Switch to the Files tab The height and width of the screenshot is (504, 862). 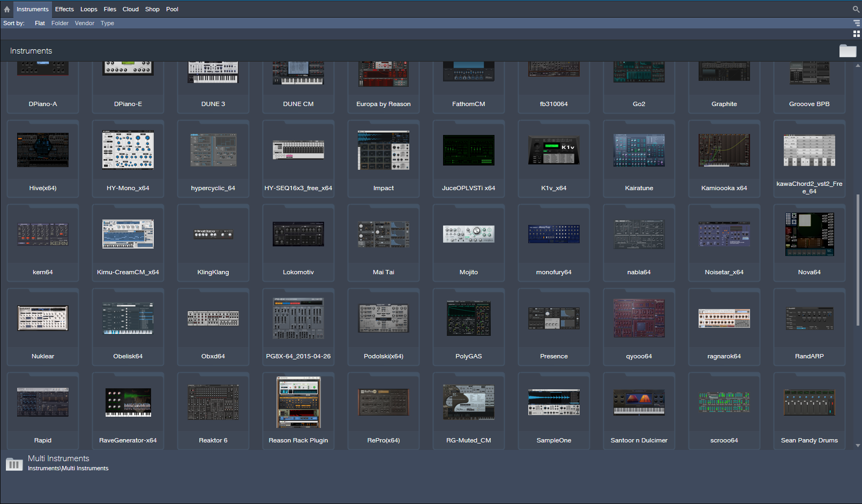coord(110,9)
